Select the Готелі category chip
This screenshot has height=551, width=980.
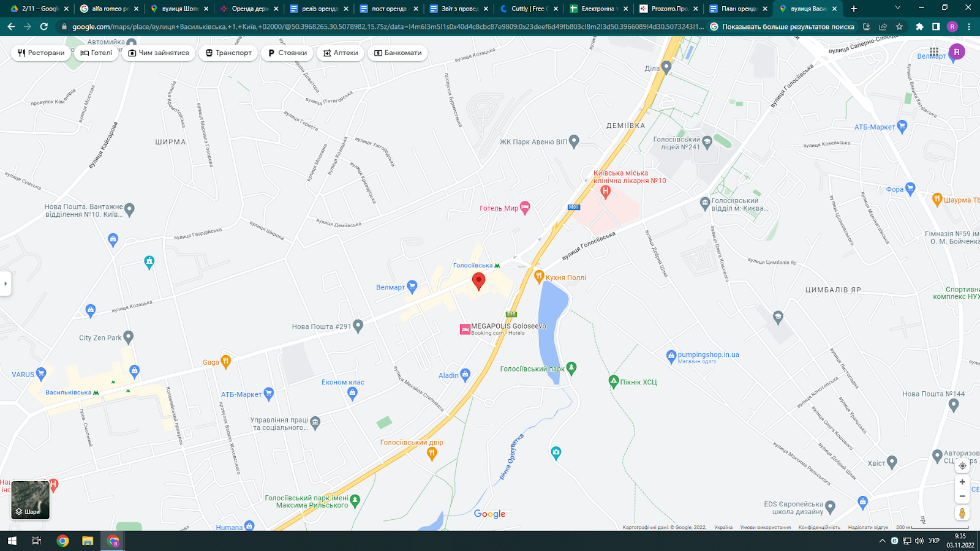pos(97,53)
